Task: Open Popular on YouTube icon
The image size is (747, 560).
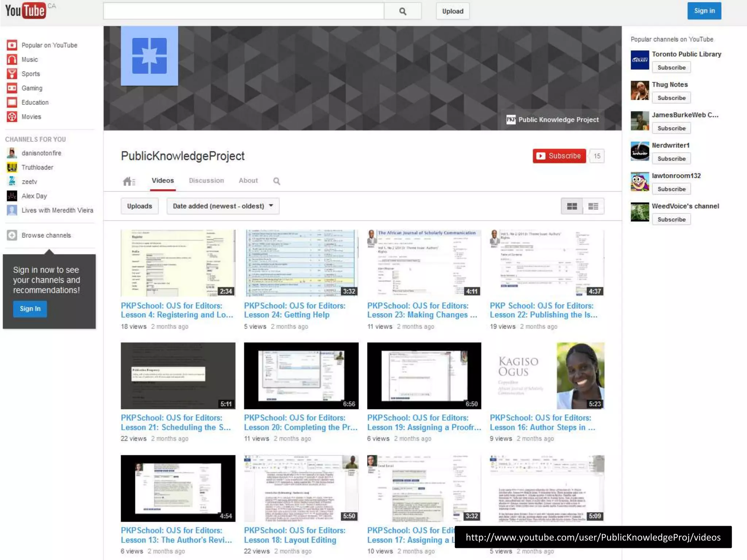Action: (12, 45)
